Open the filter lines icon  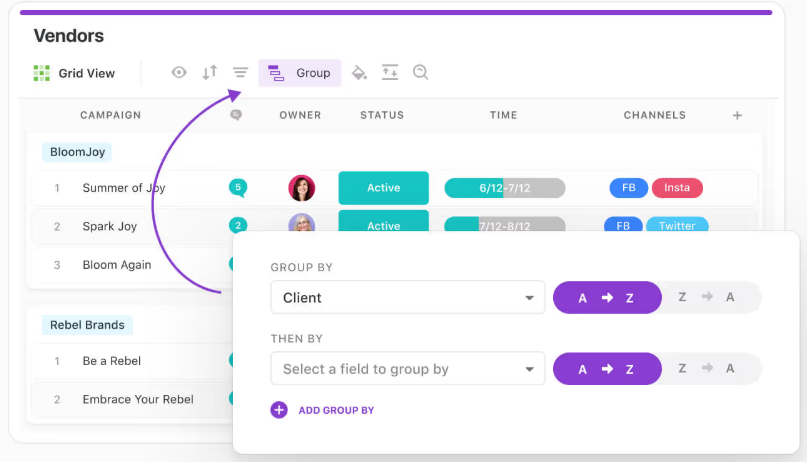[x=240, y=72]
